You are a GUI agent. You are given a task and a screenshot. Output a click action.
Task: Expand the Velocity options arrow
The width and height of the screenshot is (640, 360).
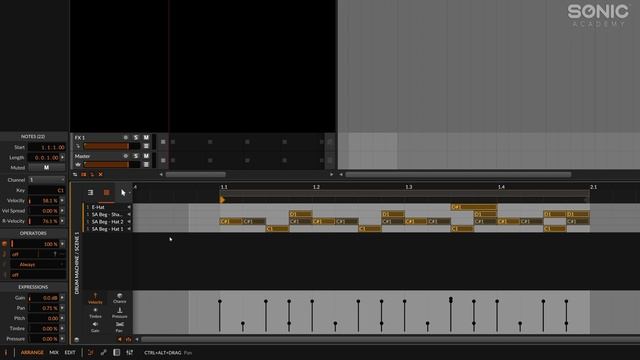pos(62,200)
